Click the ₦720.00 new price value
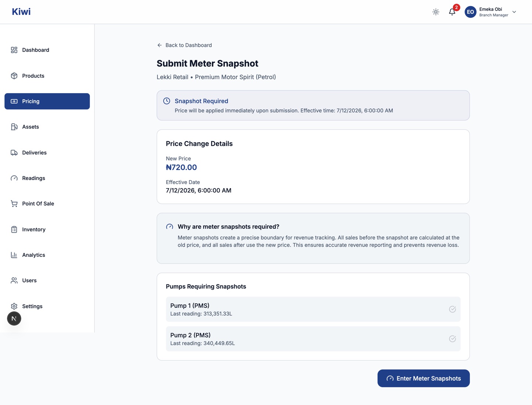 pos(181,167)
